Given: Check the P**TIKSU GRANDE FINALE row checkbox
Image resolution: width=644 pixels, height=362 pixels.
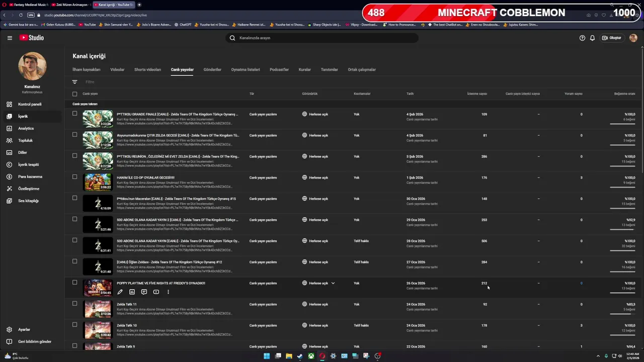Looking at the screenshot, I should [x=74, y=114].
